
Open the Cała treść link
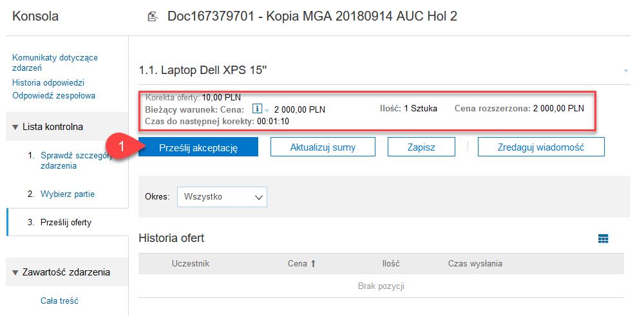(x=59, y=301)
